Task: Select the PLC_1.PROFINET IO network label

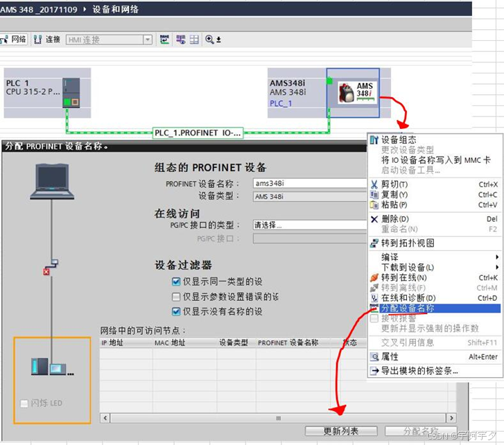Action: (198, 132)
